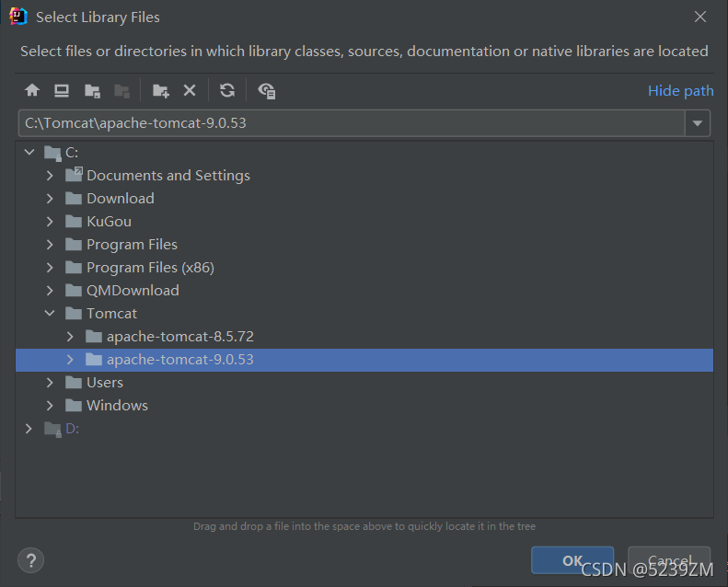Click the grayed Module directory icon

click(121, 90)
